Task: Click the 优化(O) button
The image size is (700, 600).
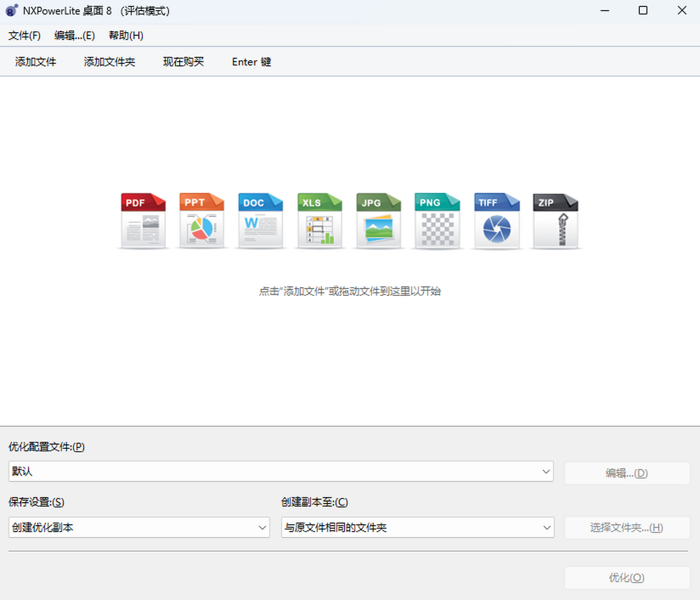Action: coord(626,578)
